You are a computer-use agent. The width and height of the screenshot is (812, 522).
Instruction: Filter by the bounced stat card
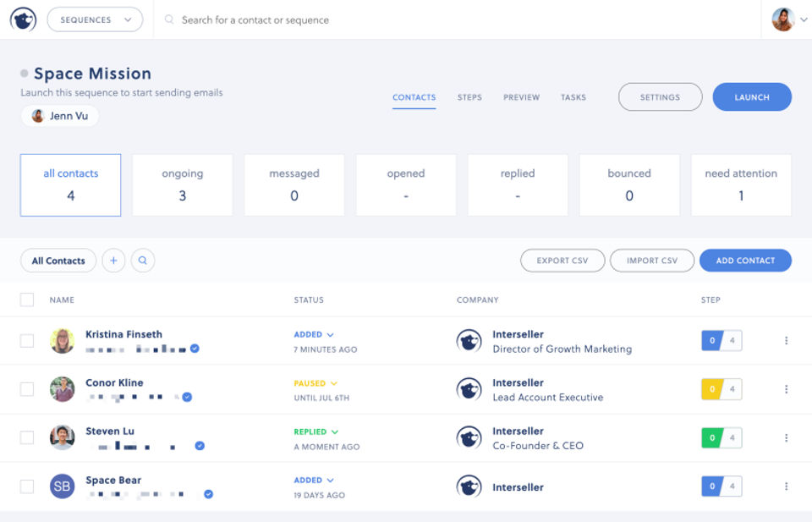pos(629,185)
